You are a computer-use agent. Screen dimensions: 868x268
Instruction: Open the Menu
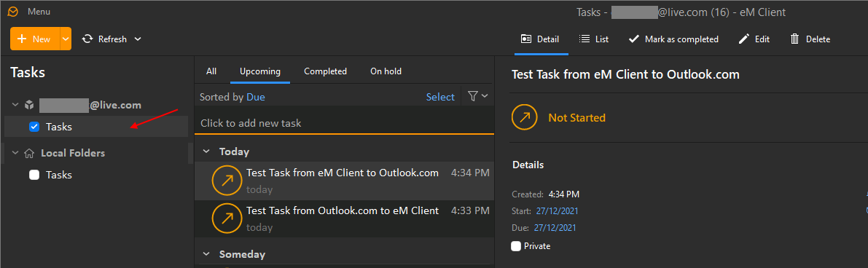click(x=39, y=11)
